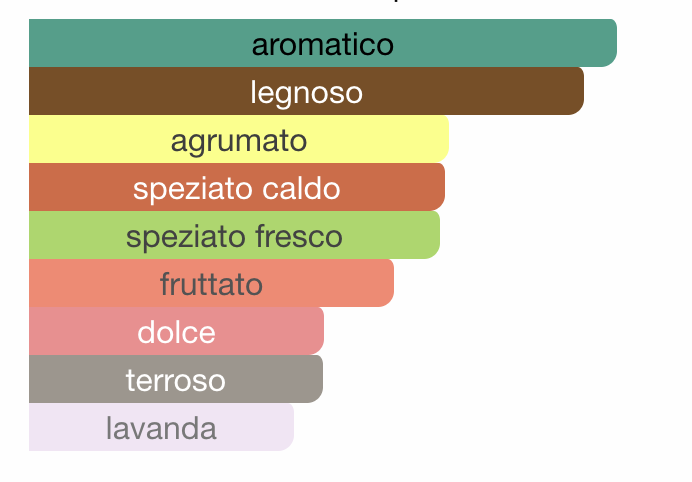This screenshot has height=482, width=692.
Task: Select the speziato caldo bar
Action: click(x=237, y=187)
